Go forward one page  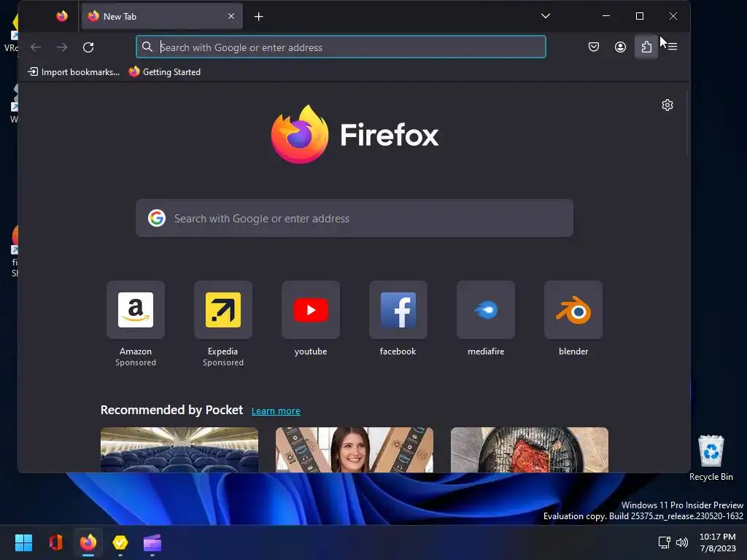pos(62,47)
